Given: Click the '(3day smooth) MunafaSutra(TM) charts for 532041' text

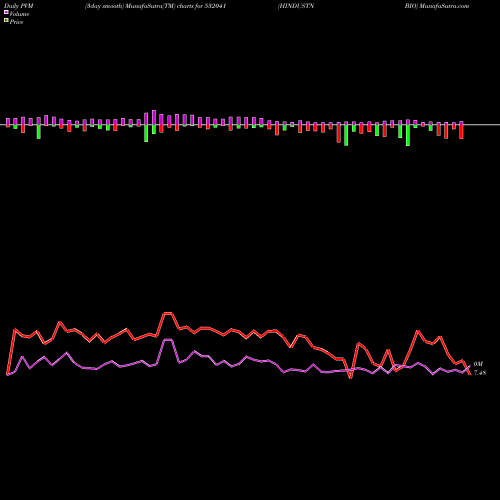Looking at the screenshot, I should [x=156, y=6].
